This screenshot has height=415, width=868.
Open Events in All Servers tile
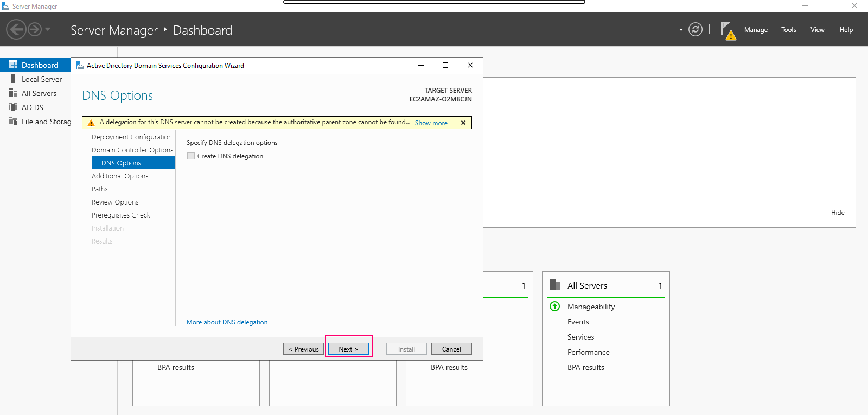[578, 322]
